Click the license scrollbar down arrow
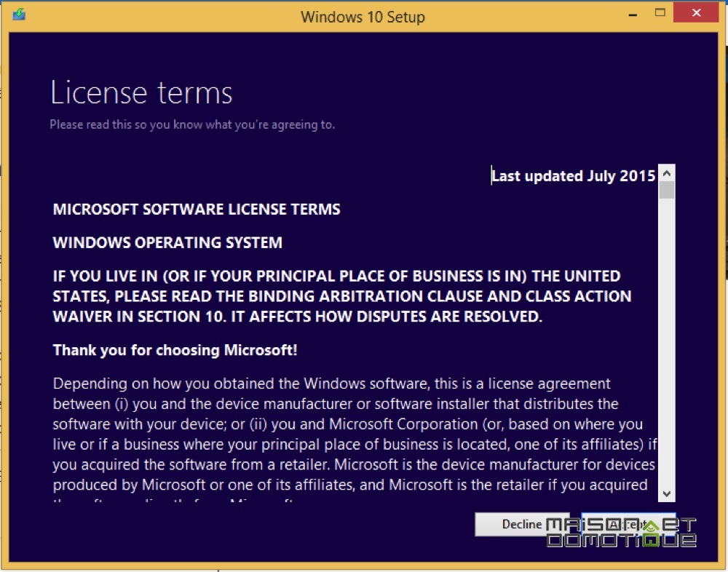 pyautogui.click(x=667, y=493)
